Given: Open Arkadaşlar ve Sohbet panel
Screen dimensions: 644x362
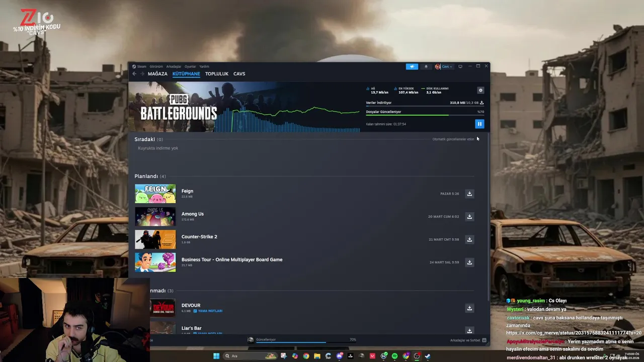Looking at the screenshot, I should pyautogui.click(x=468, y=340).
